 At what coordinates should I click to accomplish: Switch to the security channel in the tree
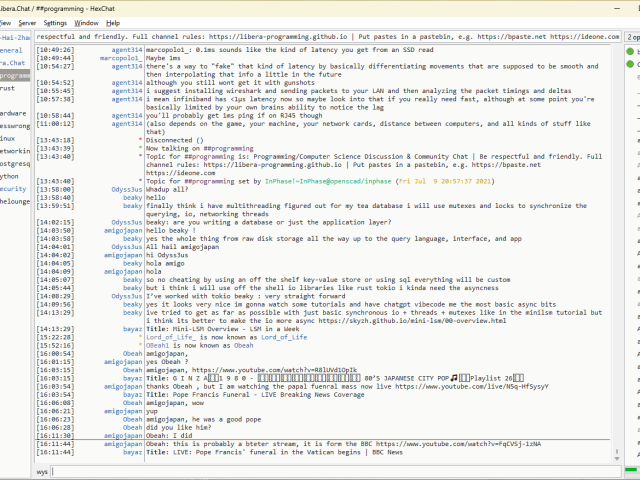(x=13, y=188)
